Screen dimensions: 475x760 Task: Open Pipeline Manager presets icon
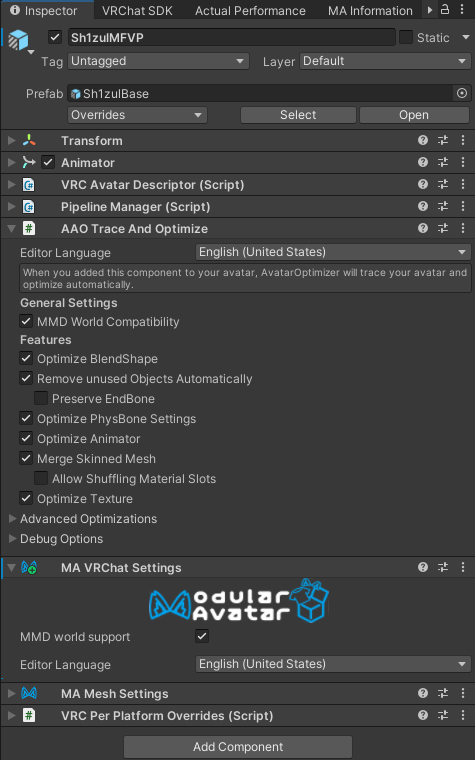click(x=443, y=206)
